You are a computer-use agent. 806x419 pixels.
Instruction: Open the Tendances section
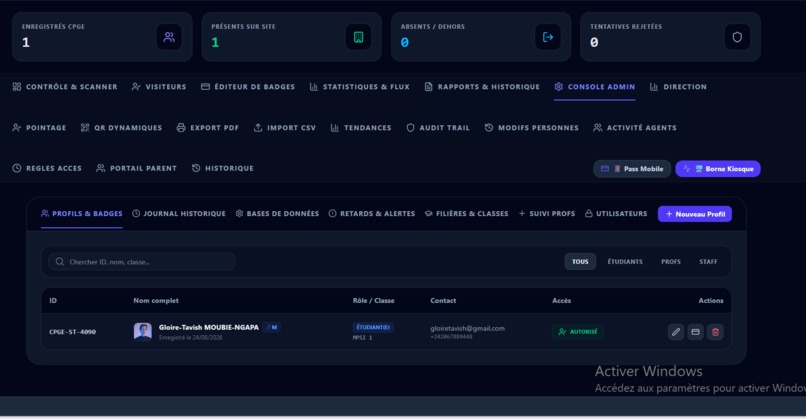point(361,127)
